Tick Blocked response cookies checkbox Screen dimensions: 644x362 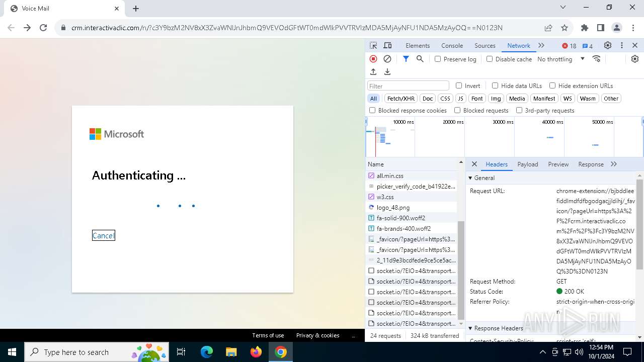(372, 110)
